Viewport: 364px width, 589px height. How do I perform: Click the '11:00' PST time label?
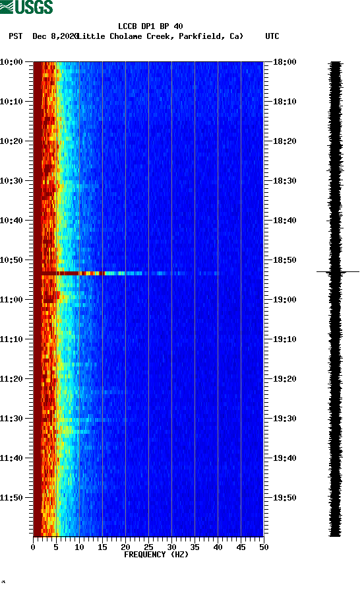(x=11, y=299)
